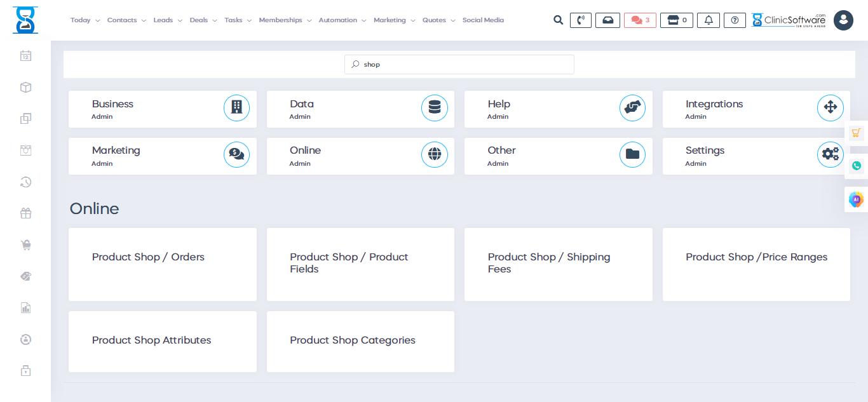Open the shop basket icon showing 0
This screenshot has height=402, width=868.
[x=676, y=20]
